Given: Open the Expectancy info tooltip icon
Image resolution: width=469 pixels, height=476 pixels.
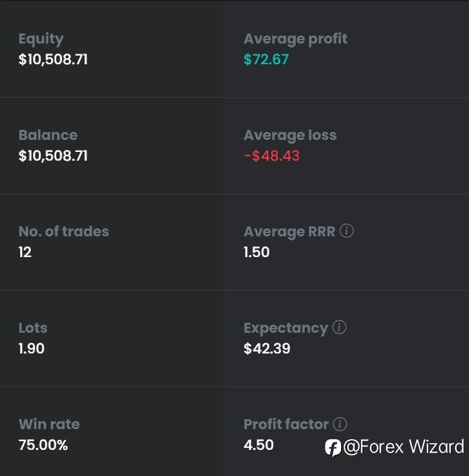Looking at the screenshot, I should point(339,327).
